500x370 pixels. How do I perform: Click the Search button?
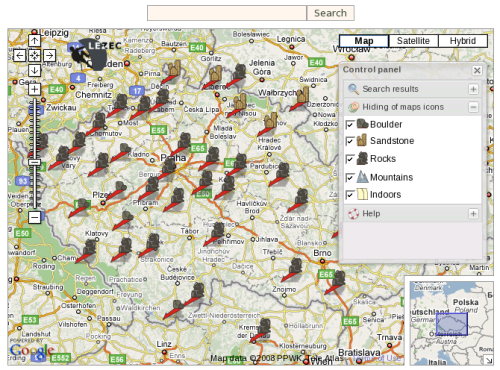(x=330, y=13)
